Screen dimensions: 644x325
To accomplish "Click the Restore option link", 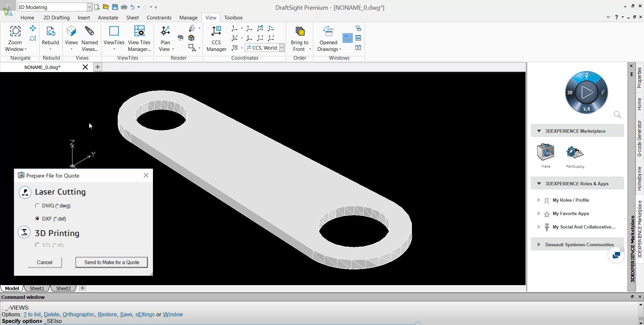I will pos(107,314).
